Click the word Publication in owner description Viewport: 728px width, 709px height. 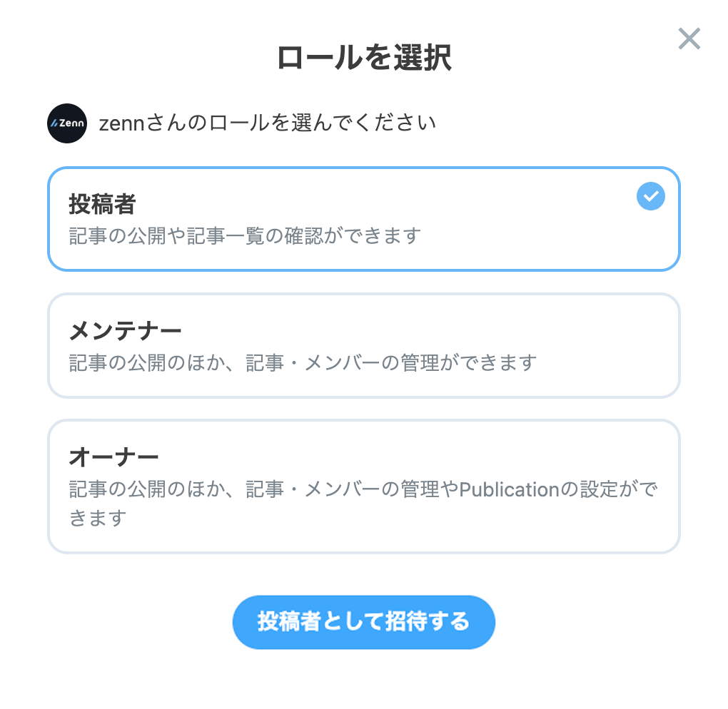tap(507, 489)
